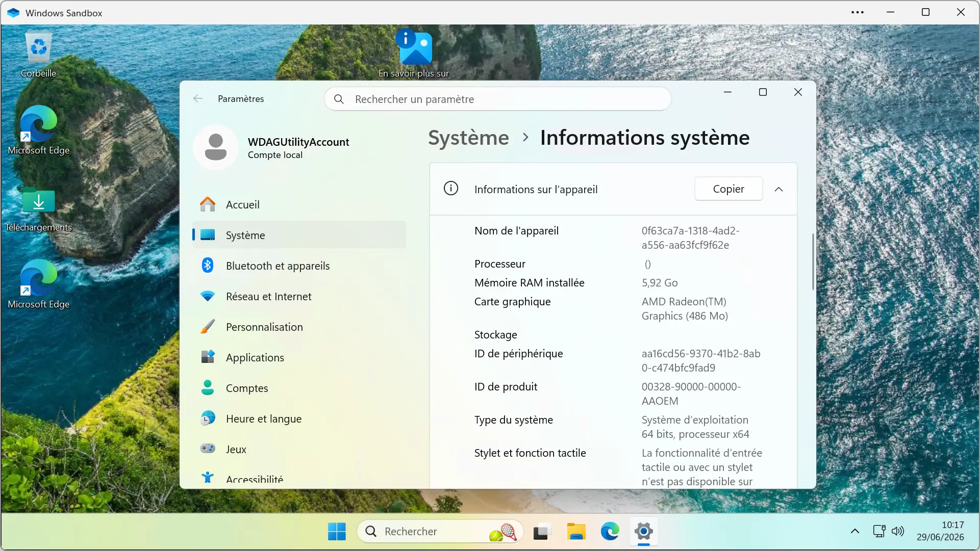
Task: Launch Microsoft Edge from the taskbar
Action: click(x=610, y=532)
